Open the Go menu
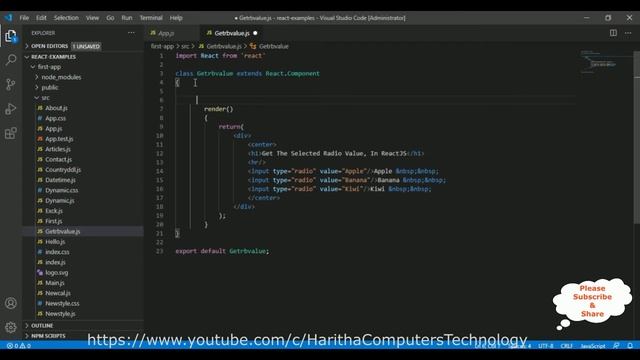The image size is (640, 360). coord(110,18)
